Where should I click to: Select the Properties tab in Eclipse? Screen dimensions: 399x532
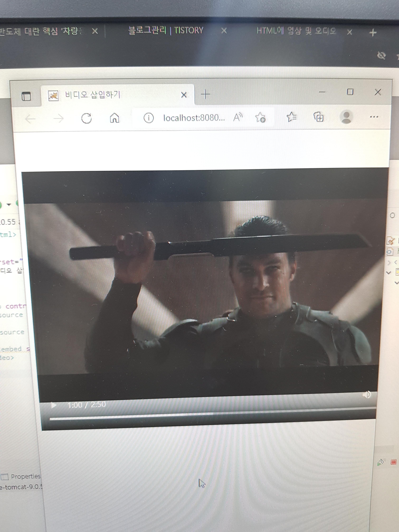[21, 476]
